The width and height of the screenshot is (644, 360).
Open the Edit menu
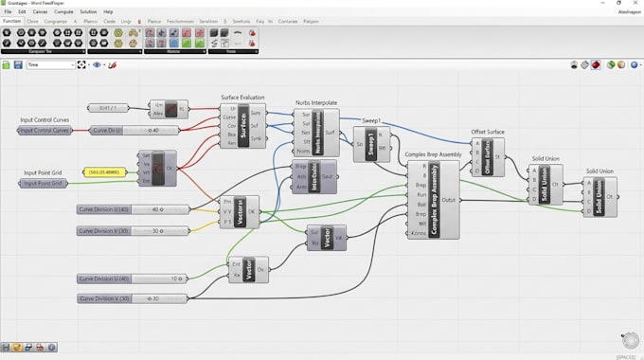click(x=22, y=12)
